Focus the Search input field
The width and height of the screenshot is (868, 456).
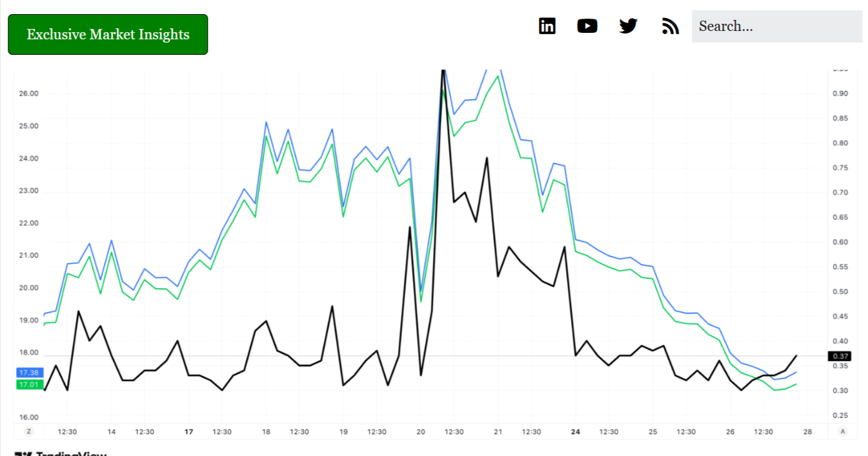pos(776,26)
